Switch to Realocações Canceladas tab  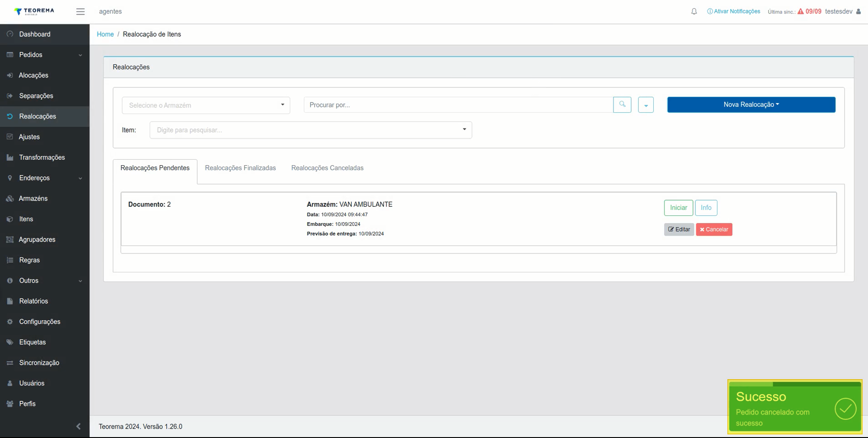[327, 168]
